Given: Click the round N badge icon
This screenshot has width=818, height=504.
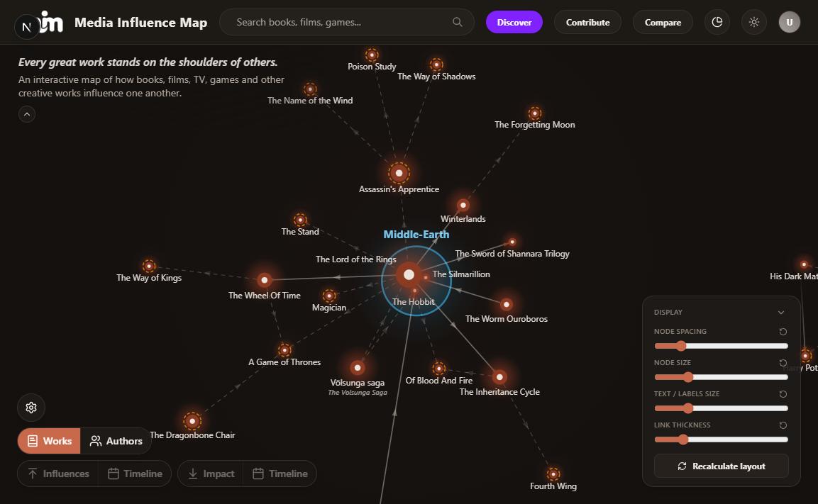Looking at the screenshot, I should click(x=27, y=26).
